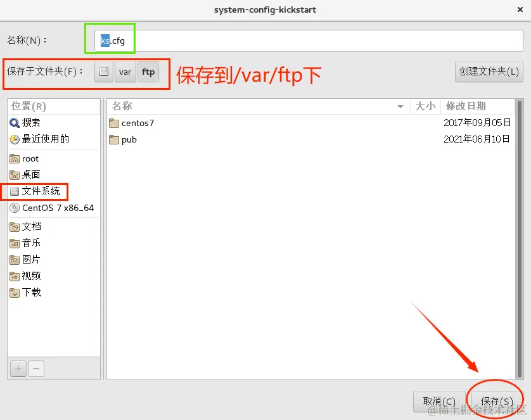Click the 2021年06月10日 date cell
This screenshot has height=420, width=531.
pyautogui.click(x=477, y=139)
